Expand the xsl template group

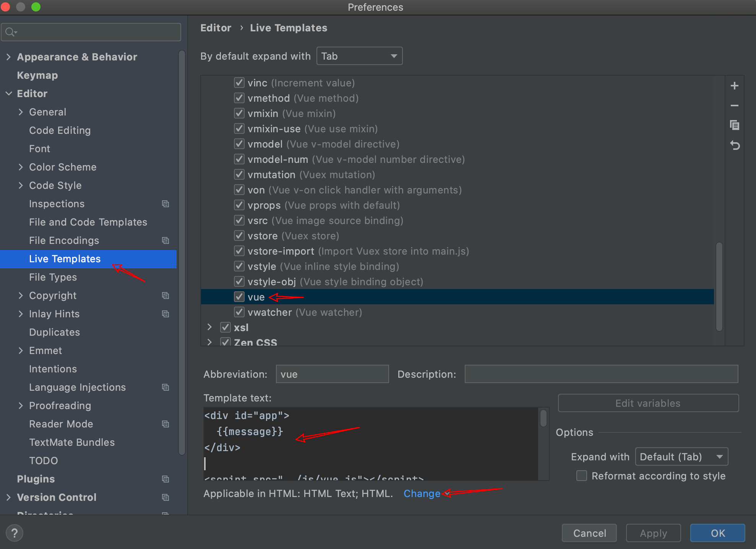coord(209,327)
